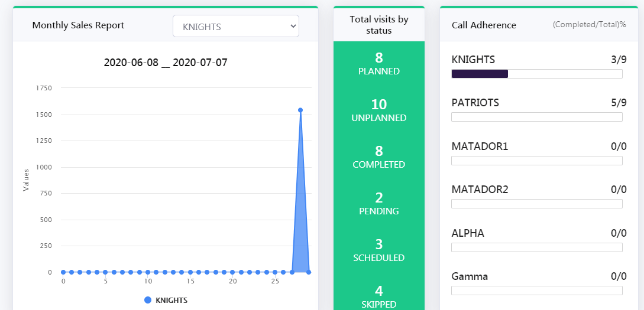644x310 pixels.
Task: Click the first data point at day 0
Action: (63, 272)
